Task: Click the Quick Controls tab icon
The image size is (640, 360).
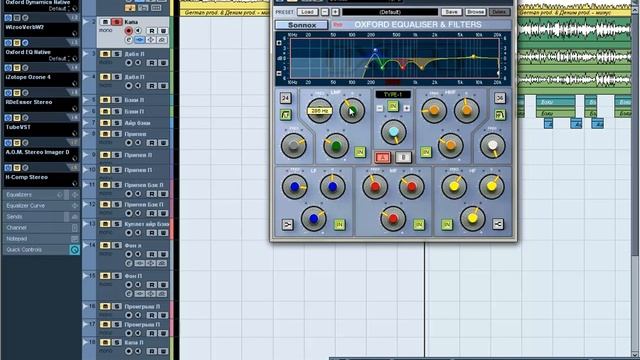Action: [74, 250]
